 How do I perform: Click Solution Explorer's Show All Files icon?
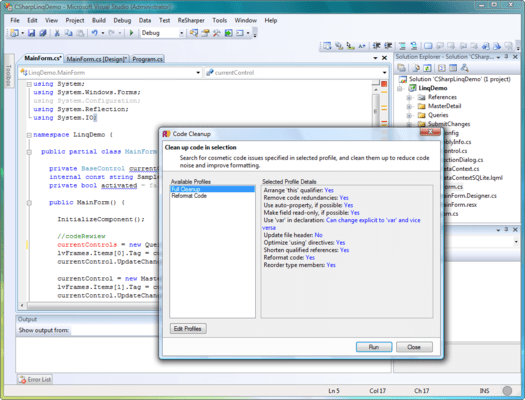coord(416,68)
